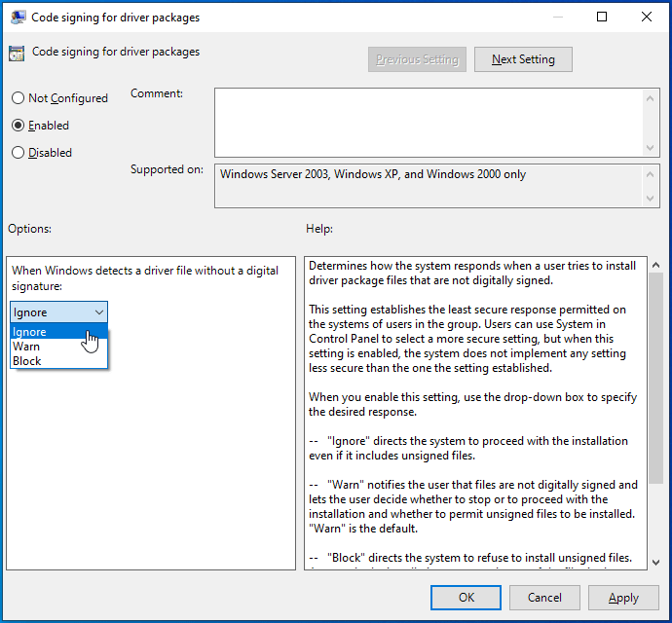This screenshot has height=623, width=672.
Task: Go to Next Setting
Action: pyautogui.click(x=523, y=59)
